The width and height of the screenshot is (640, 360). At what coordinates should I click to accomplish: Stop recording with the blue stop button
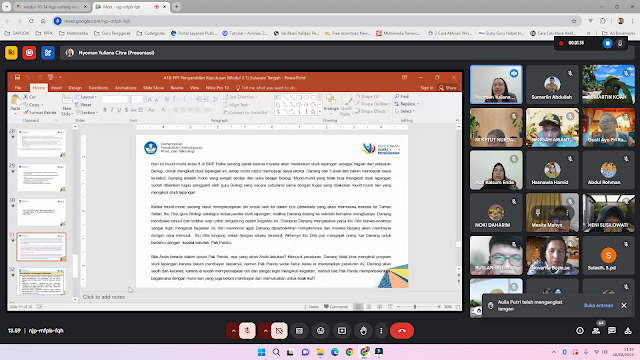pos(607,43)
